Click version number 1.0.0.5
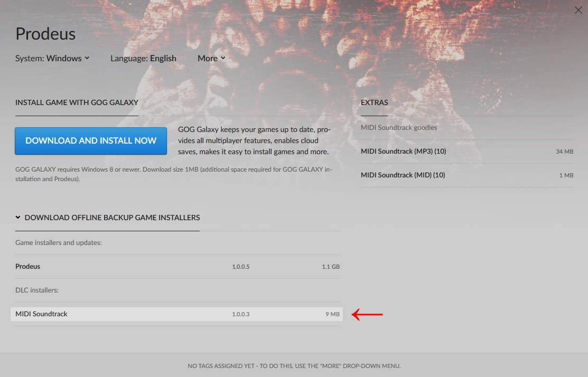 point(241,267)
